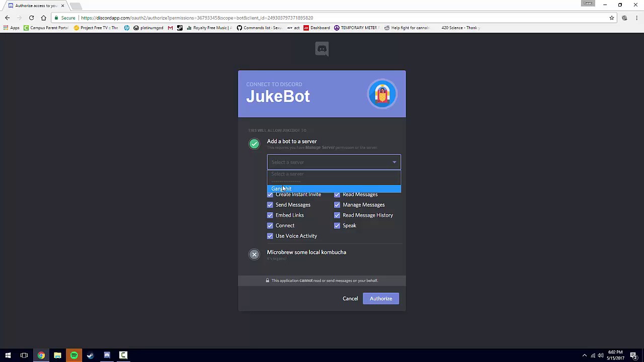Open the platinumgod bookmark
The height and width of the screenshot is (362, 644).
pos(148,28)
